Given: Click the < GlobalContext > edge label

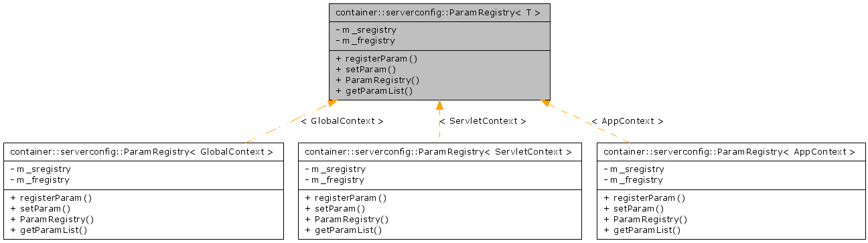Looking at the screenshot, I should click(342, 121).
